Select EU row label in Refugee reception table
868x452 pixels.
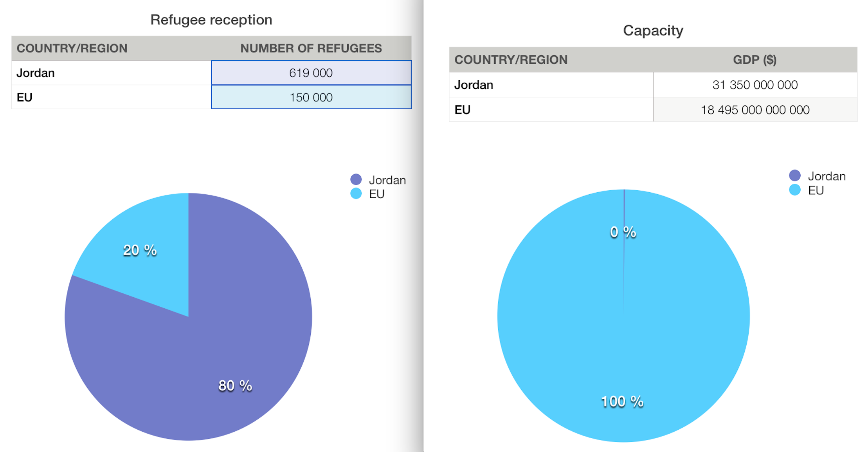click(25, 97)
